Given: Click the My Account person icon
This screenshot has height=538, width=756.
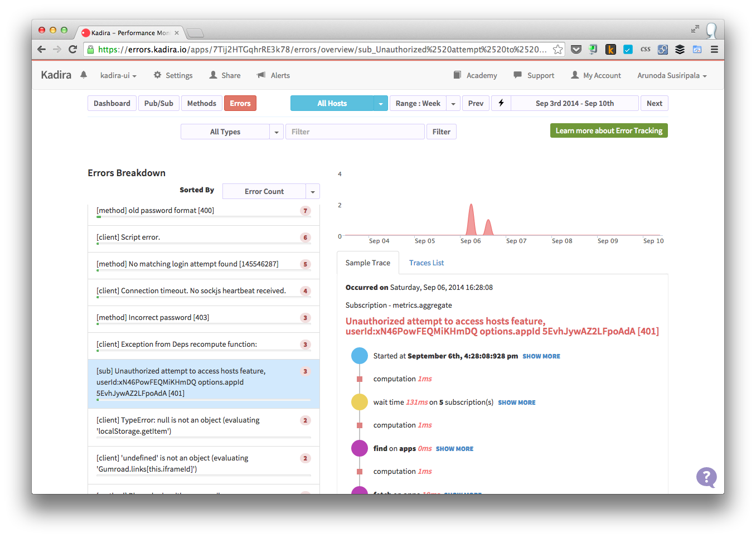Looking at the screenshot, I should pos(575,75).
